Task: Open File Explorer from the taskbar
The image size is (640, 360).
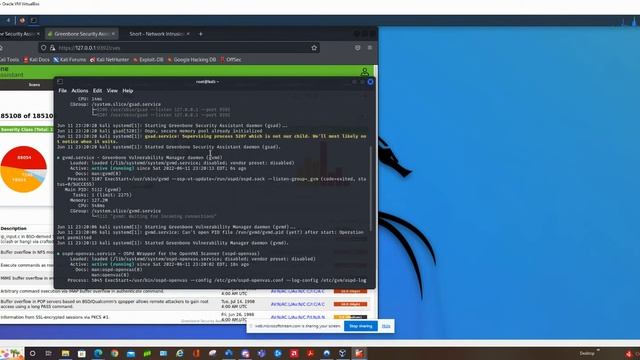Action: point(65,353)
